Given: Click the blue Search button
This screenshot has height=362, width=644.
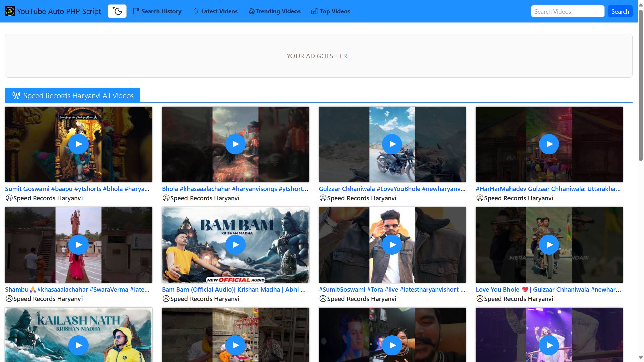Looking at the screenshot, I should [620, 11].
